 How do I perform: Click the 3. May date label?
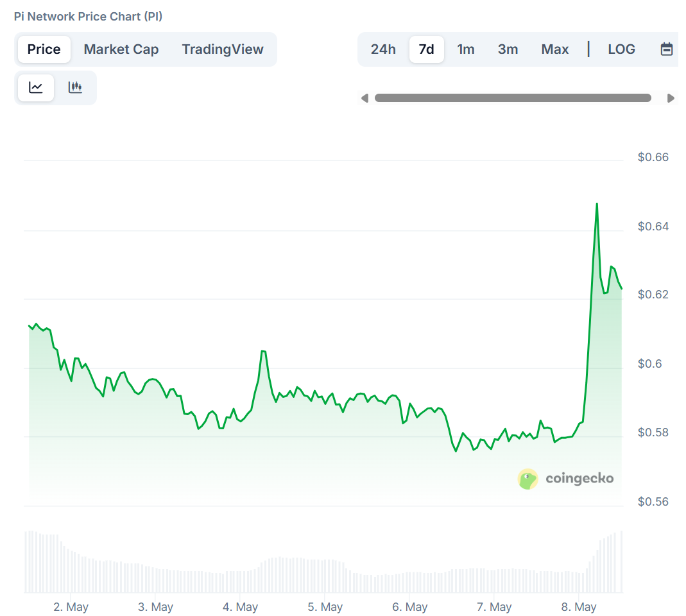[156, 607]
